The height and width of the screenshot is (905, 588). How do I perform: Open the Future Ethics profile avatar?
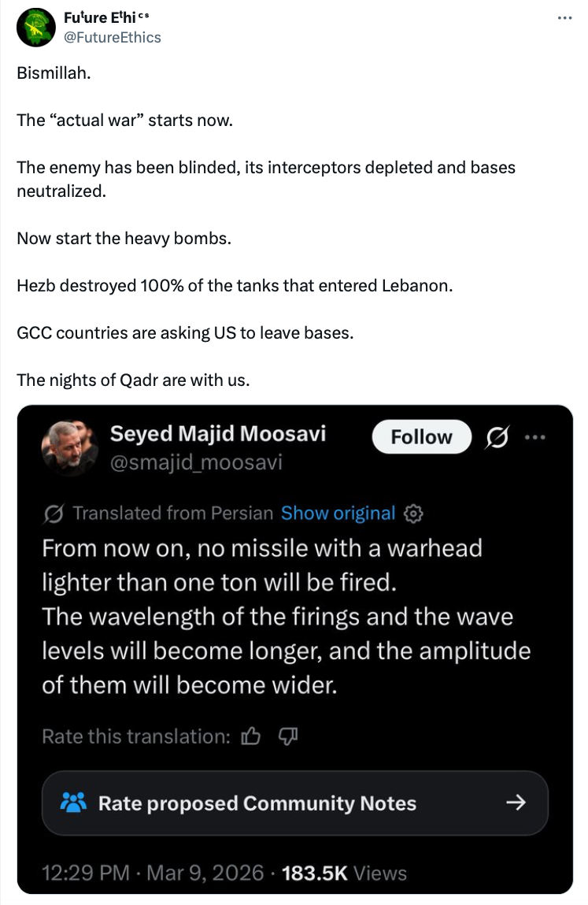(x=35, y=28)
